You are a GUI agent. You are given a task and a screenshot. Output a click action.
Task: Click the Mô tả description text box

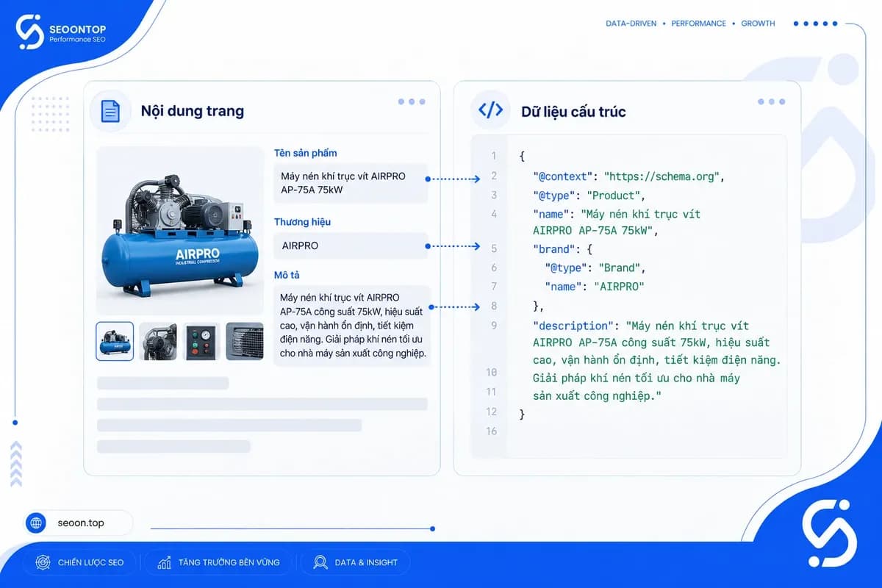[351, 326]
